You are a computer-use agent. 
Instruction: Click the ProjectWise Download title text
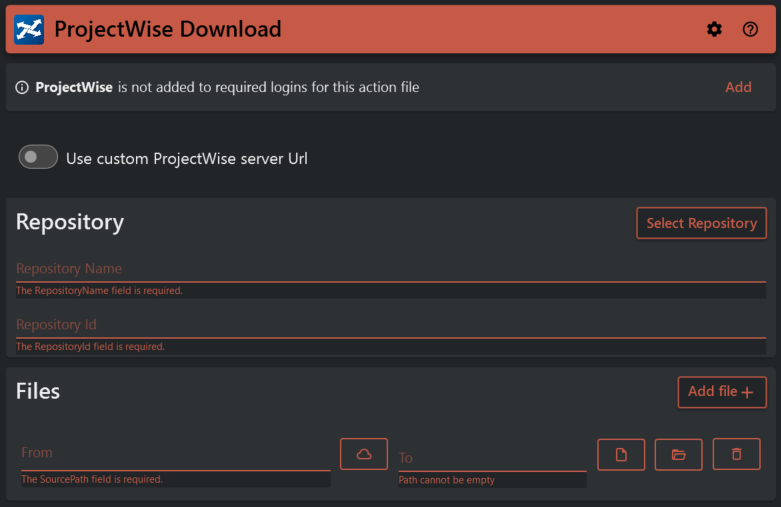click(x=168, y=29)
